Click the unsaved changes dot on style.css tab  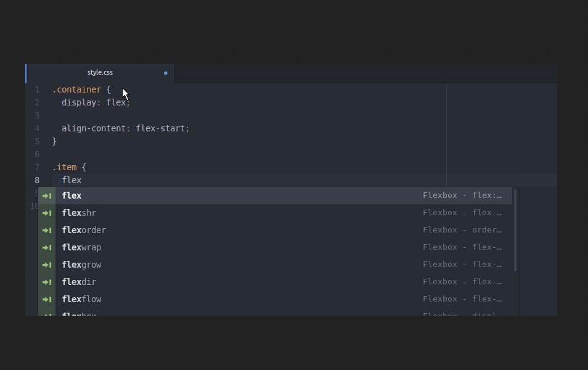[165, 73]
